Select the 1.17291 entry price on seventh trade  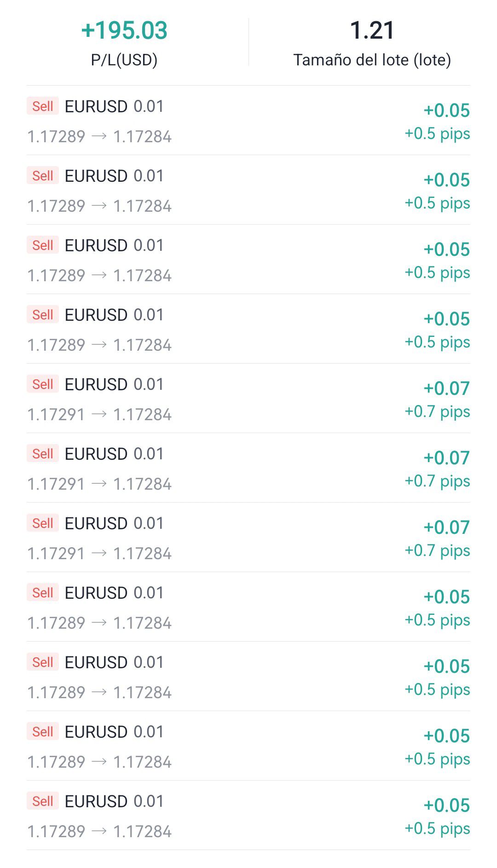56,553
